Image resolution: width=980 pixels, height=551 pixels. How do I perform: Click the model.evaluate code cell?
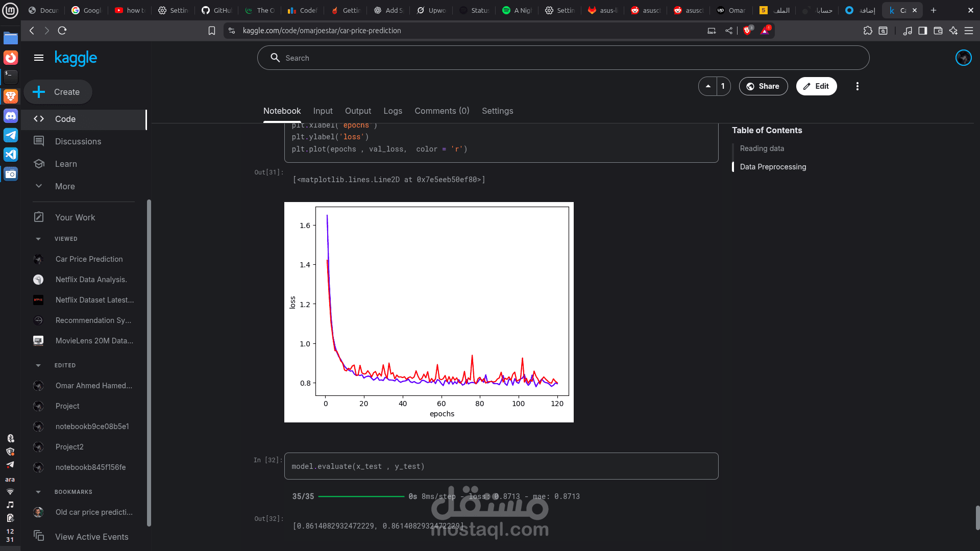click(x=501, y=466)
